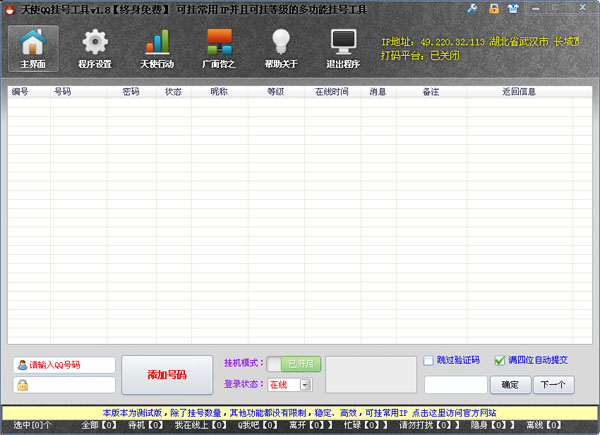Viewport: 600px width, 435px height.
Task: Open the 广而告之 icon
Action: [x=219, y=46]
